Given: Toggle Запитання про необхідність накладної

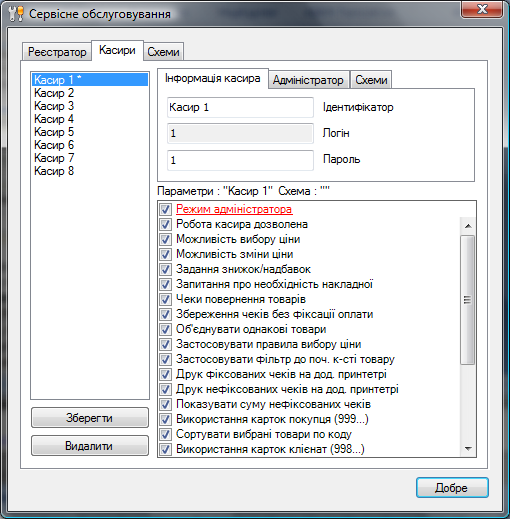Looking at the screenshot, I should [x=165, y=284].
